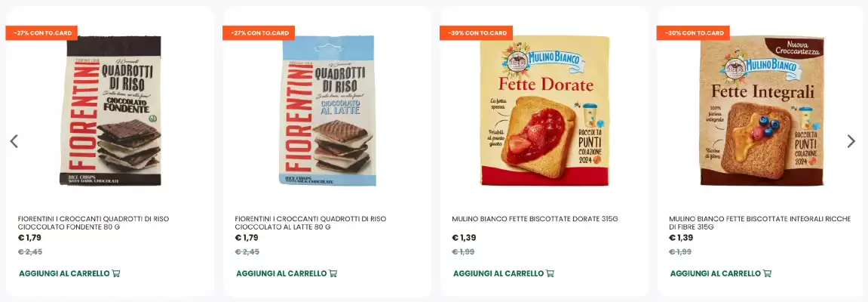Click cart icon for Fiorentini Cioccolato al Latte

(x=333, y=273)
